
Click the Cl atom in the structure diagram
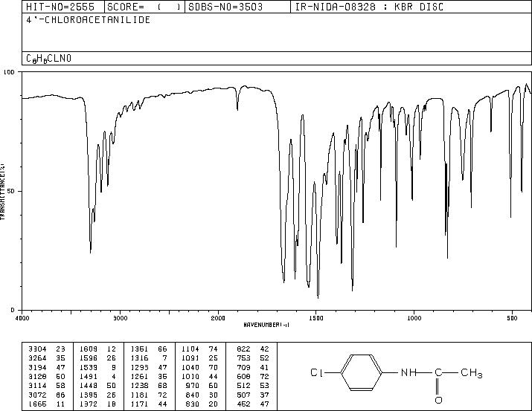click(316, 372)
